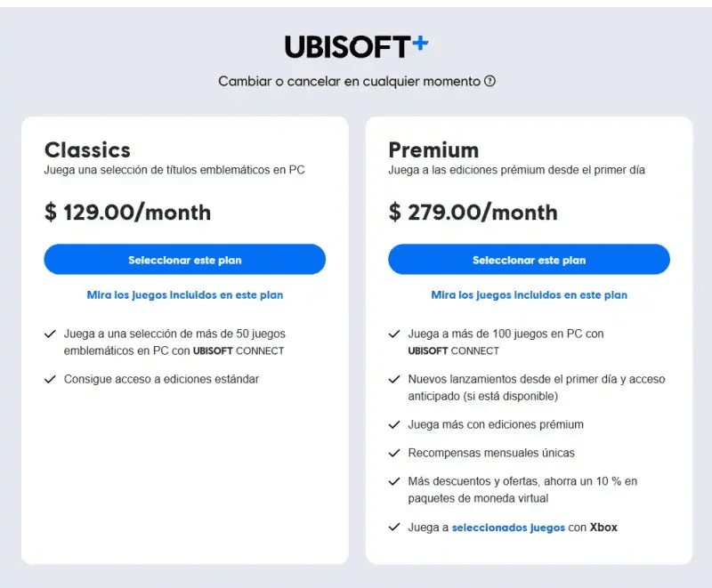Click checkmark beside premium editions feature

click(394, 424)
